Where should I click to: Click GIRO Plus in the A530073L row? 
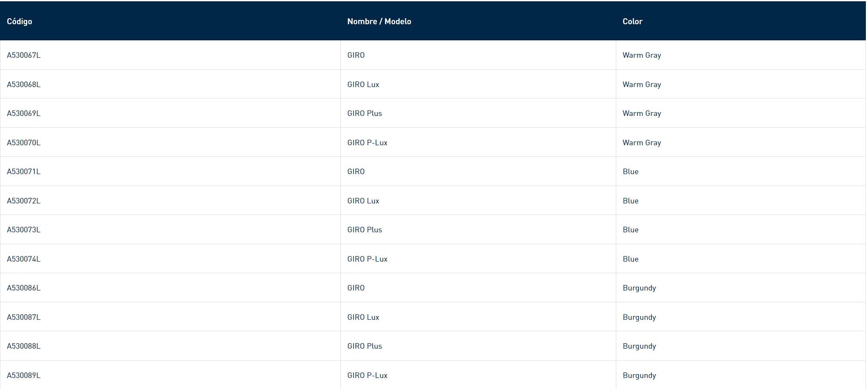pos(365,230)
